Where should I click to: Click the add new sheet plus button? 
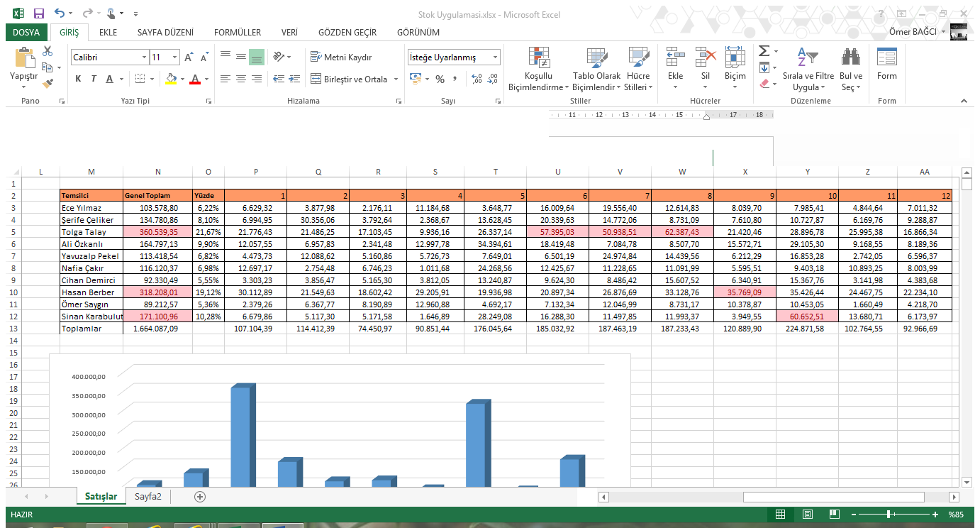coord(200,497)
